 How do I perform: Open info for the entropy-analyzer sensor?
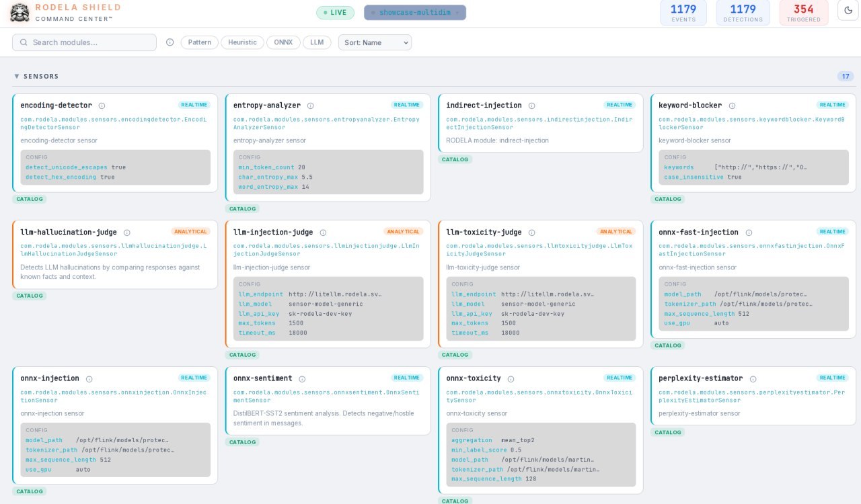(310, 106)
